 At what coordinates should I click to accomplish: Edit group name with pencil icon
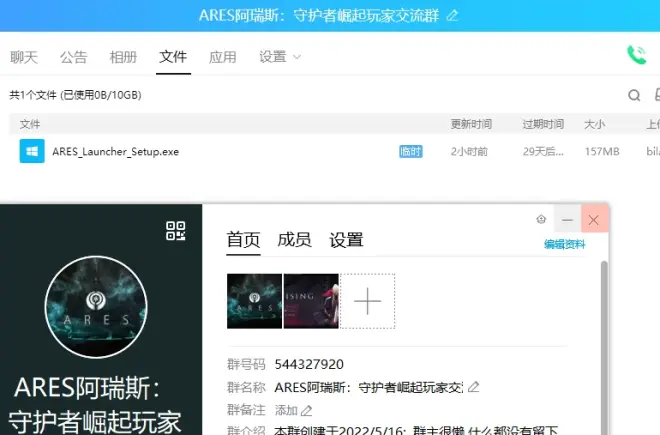pyautogui.click(x=474, y=387)
